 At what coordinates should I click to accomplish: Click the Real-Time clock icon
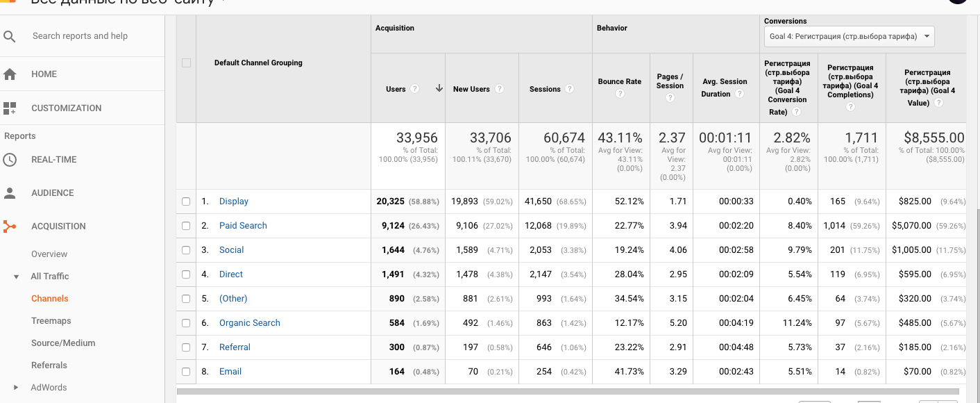[10, 160]
